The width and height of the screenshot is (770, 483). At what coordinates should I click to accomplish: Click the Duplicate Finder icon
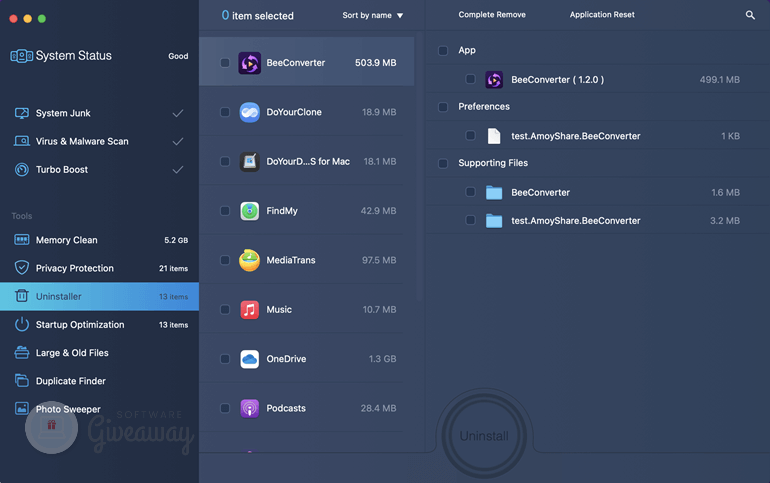click(x=22, y=380)
